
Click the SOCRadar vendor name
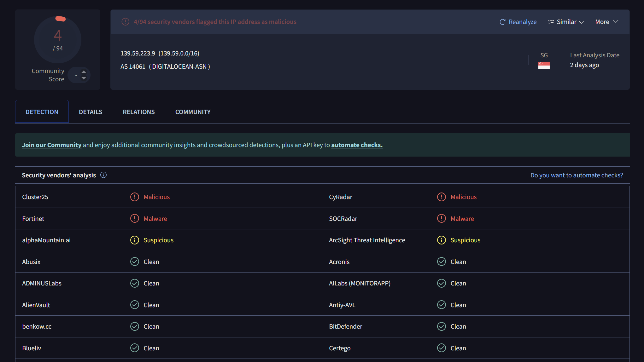click(343, 219)
